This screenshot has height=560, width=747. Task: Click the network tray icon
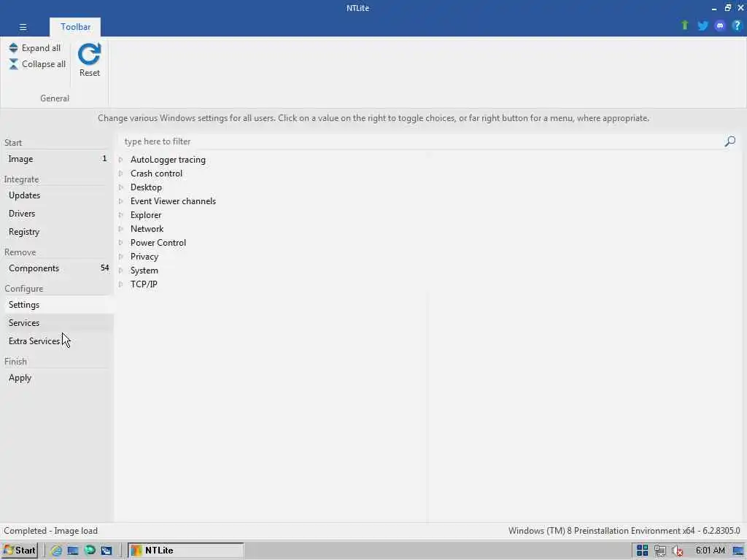point(659,551)
